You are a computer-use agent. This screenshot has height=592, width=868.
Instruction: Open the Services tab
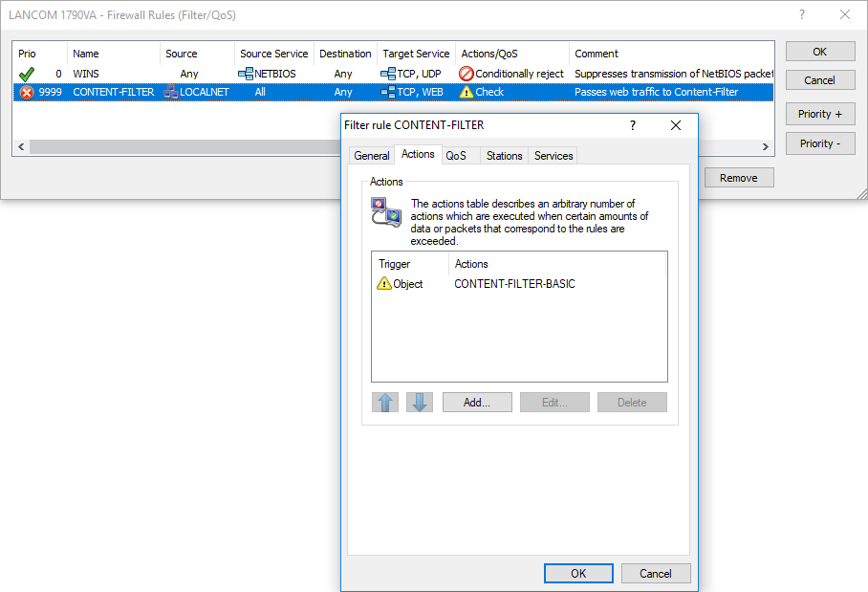click(x=553, y=156)
